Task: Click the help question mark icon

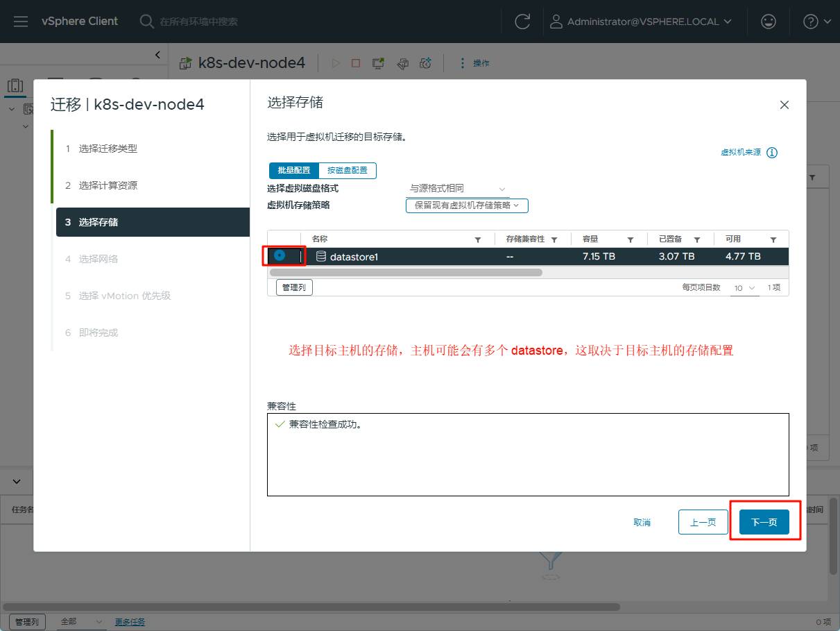Action: (x=810, y=22)
